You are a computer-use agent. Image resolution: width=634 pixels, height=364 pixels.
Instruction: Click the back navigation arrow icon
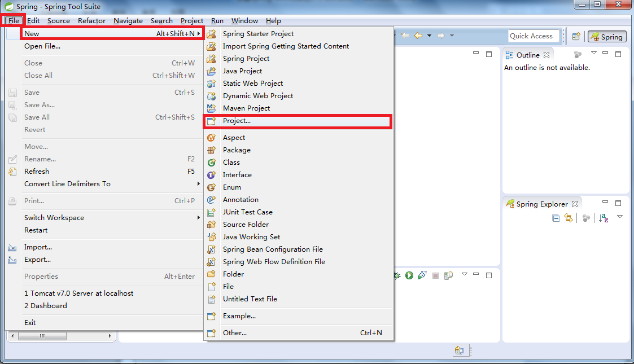(418, 36)
